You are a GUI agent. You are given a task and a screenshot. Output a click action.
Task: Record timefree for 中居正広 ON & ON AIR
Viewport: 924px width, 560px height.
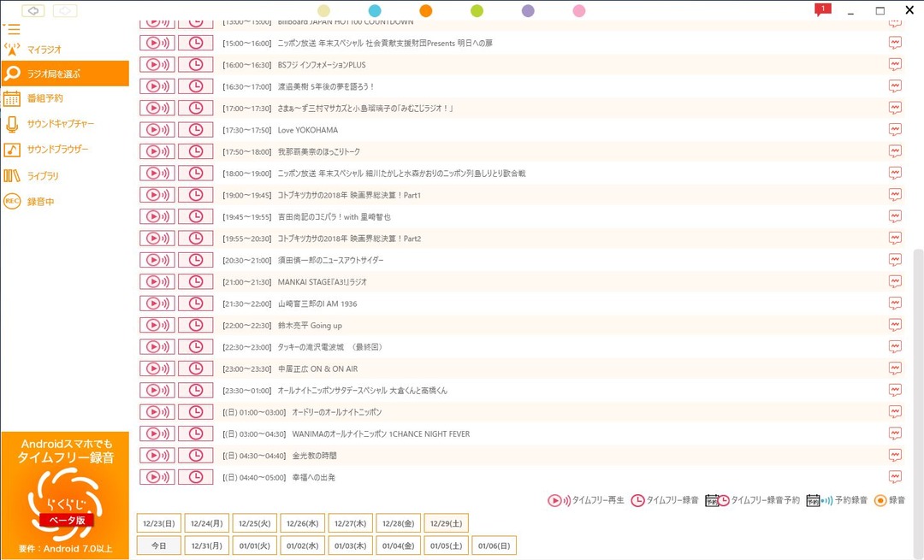tap(196, 368)
